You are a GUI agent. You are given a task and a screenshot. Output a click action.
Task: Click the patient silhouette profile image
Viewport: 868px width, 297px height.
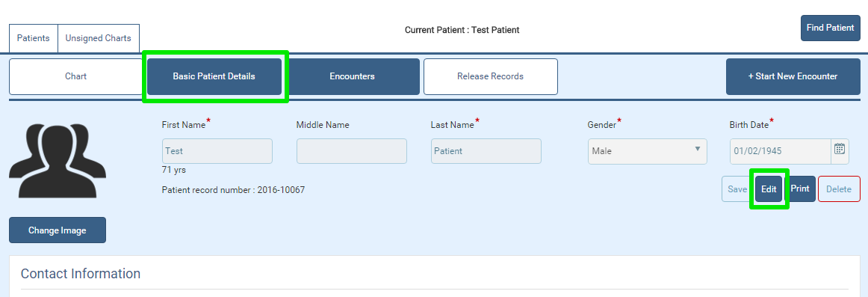point(57,162)
